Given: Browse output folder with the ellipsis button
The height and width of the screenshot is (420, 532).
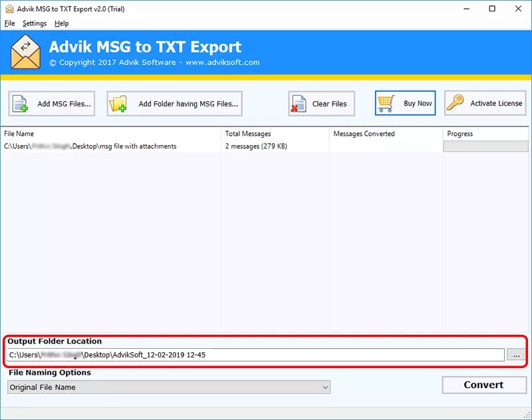Looking at the screenshot, I should point(517,355).
